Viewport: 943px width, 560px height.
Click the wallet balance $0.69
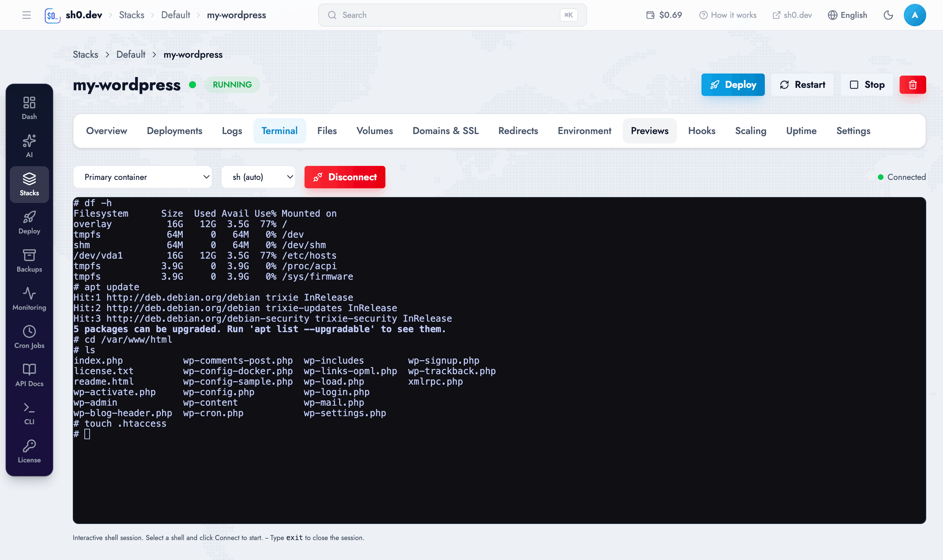[x=664, y=15]
